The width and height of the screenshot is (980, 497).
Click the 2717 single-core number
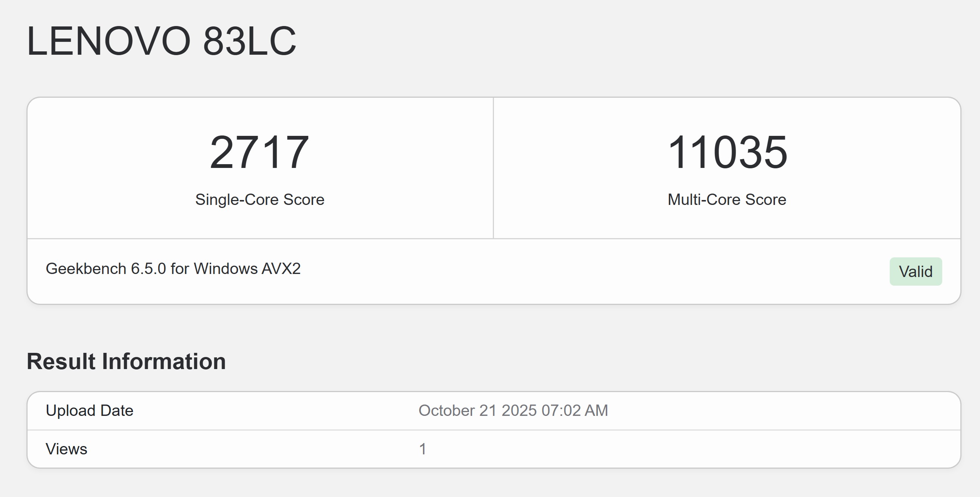259,152
